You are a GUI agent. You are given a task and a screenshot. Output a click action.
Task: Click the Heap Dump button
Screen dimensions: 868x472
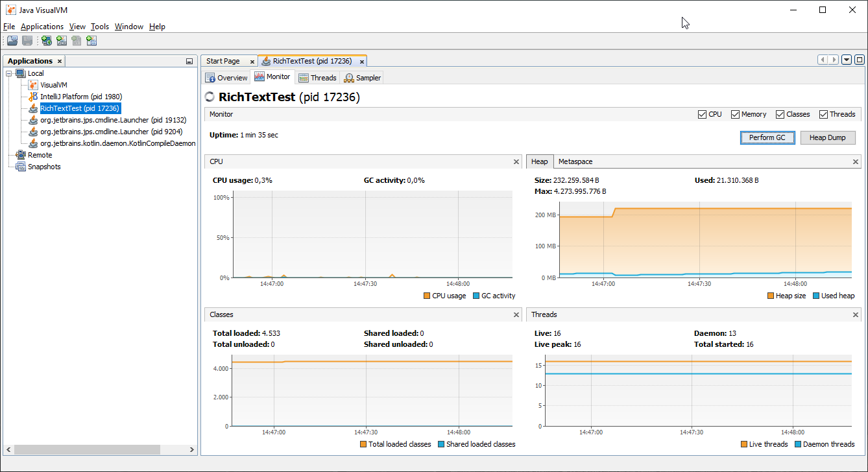coord(828,137)
